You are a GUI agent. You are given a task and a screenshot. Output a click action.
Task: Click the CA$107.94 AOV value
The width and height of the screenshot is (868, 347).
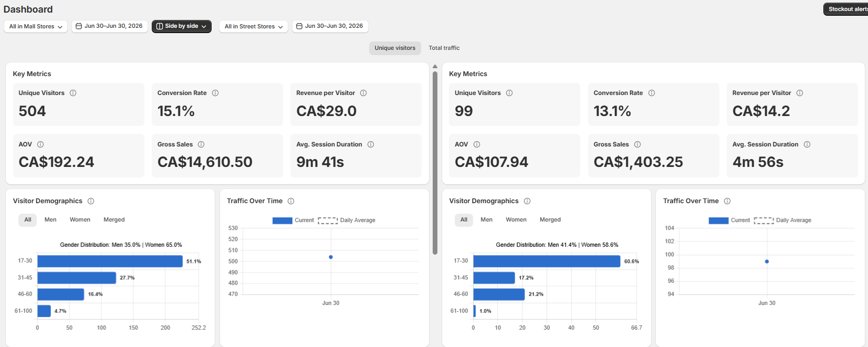[491, 162]
